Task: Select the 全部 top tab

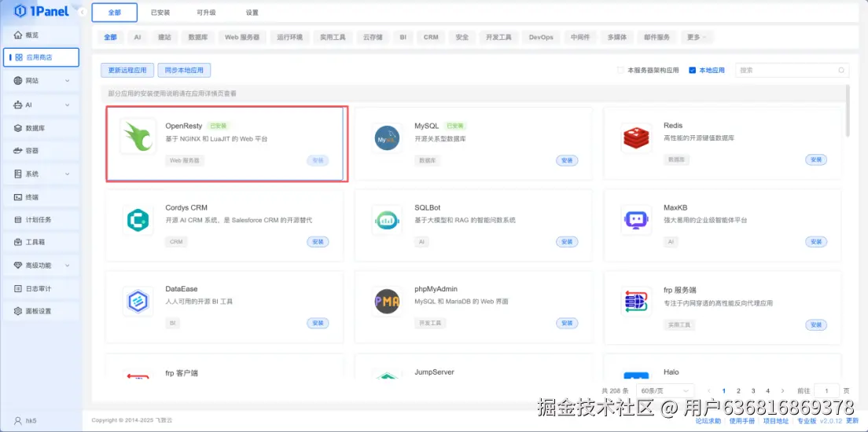Action: (115, 12)
